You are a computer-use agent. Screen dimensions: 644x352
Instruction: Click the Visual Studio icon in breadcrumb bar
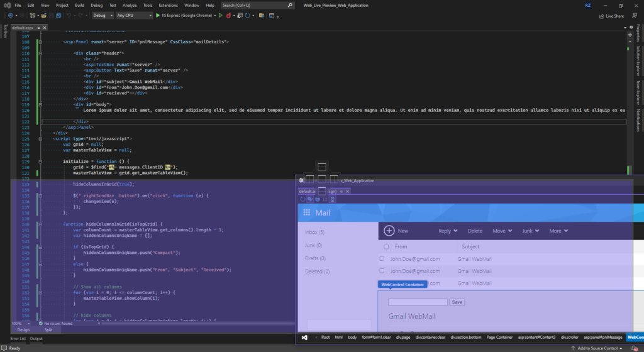pos(304,338)
